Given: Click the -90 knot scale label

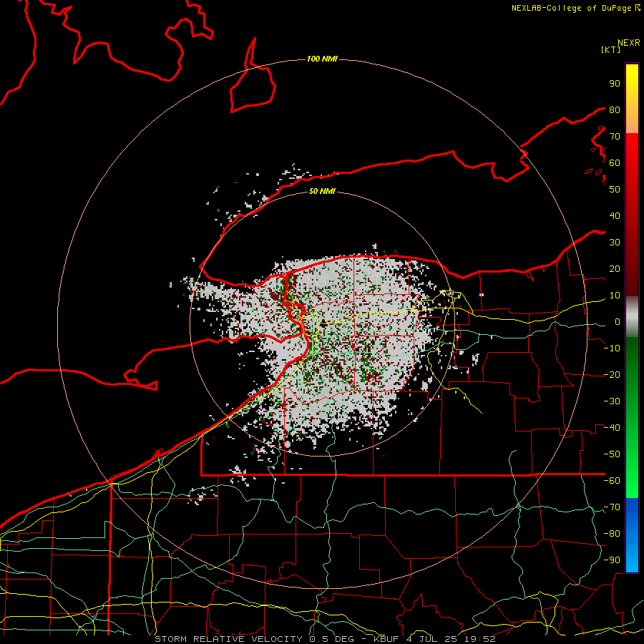Looking at the screenshot, I should 612,560.
